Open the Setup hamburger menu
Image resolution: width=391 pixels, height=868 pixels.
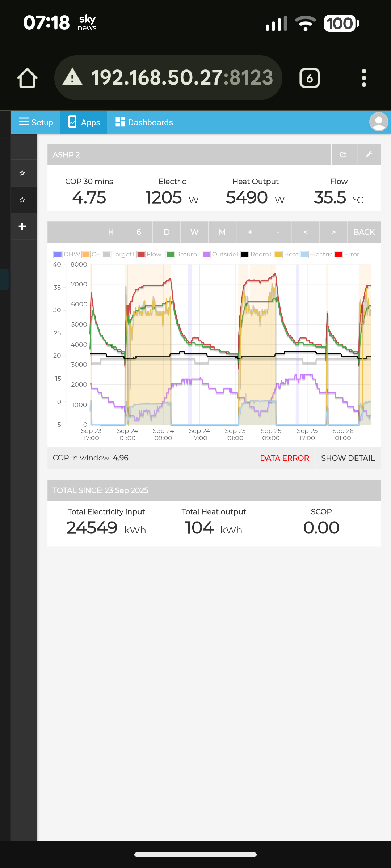pyautogui.click(x=35, y=122)
